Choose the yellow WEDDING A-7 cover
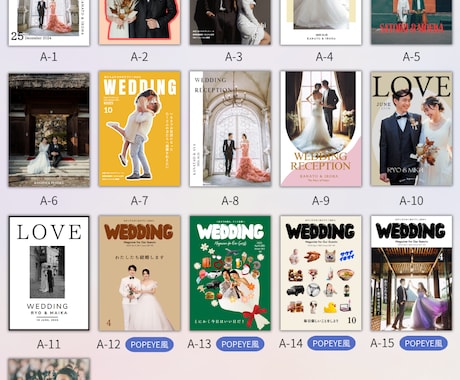 (140, 129)
